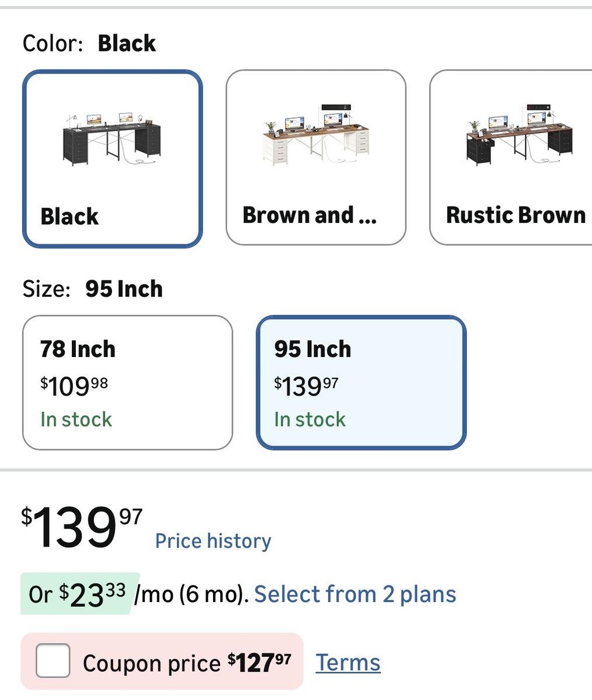Open the Price history link
Image resolution: width=592 pixels, height=700 pixels.
(213, 541)
